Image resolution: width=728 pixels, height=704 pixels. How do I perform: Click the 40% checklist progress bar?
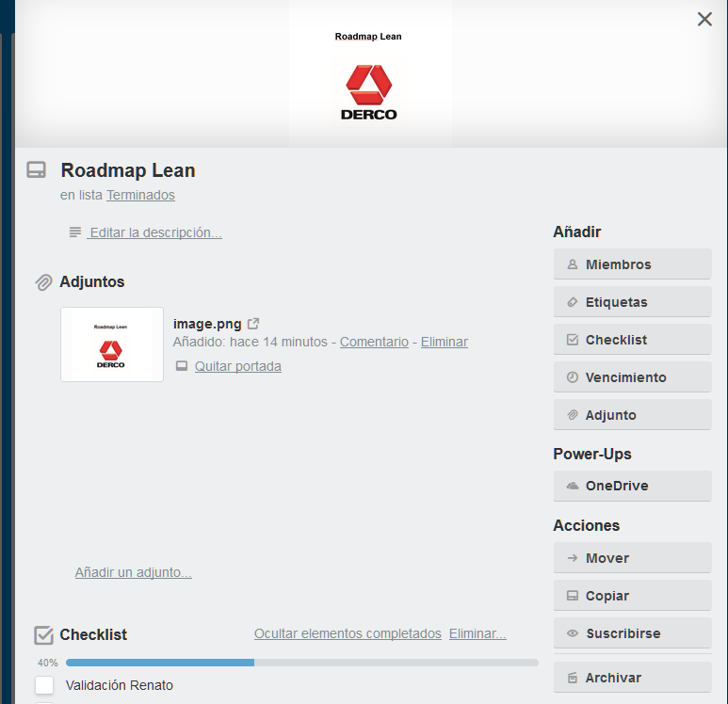302,663
